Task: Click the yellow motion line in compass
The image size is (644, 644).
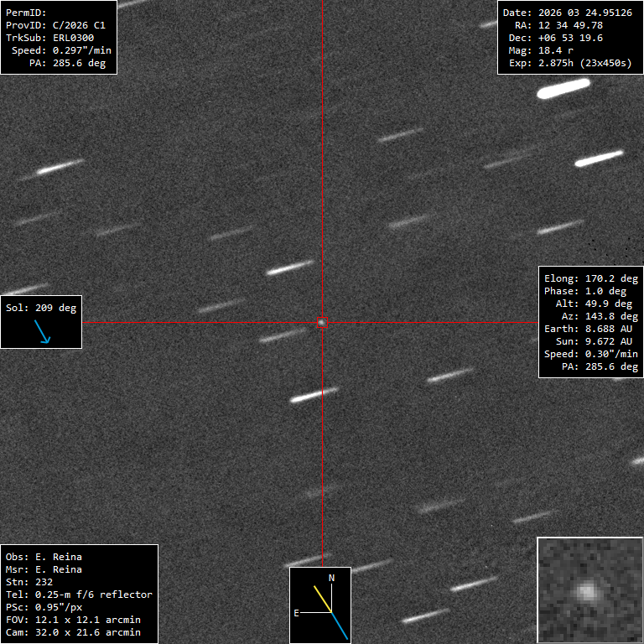Action: [322, 598]
